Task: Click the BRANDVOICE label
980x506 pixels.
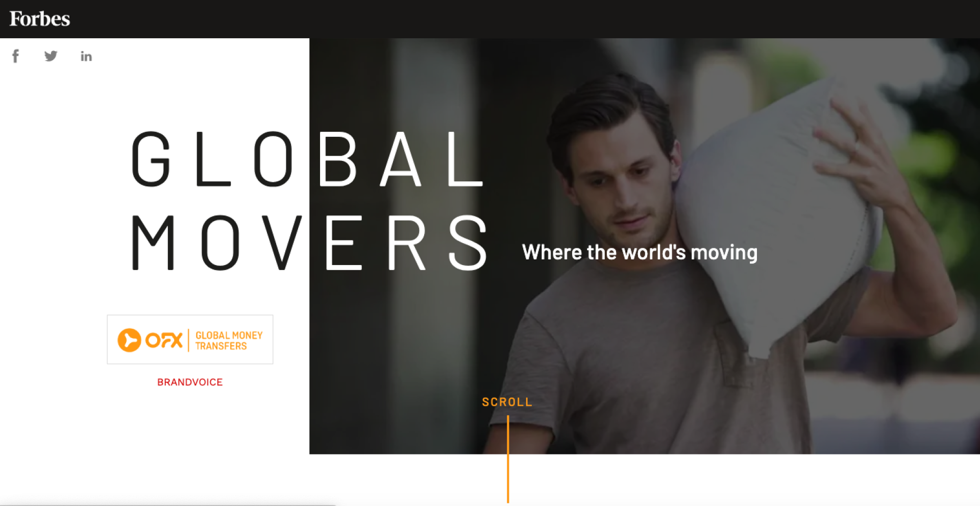Action: pos(190,382)
